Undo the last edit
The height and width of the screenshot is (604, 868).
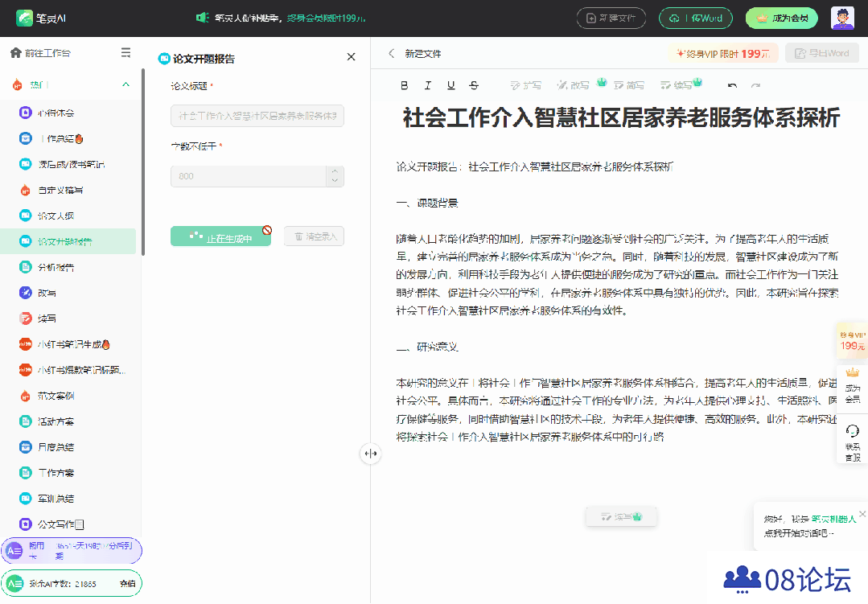click(x=732, y=85)
